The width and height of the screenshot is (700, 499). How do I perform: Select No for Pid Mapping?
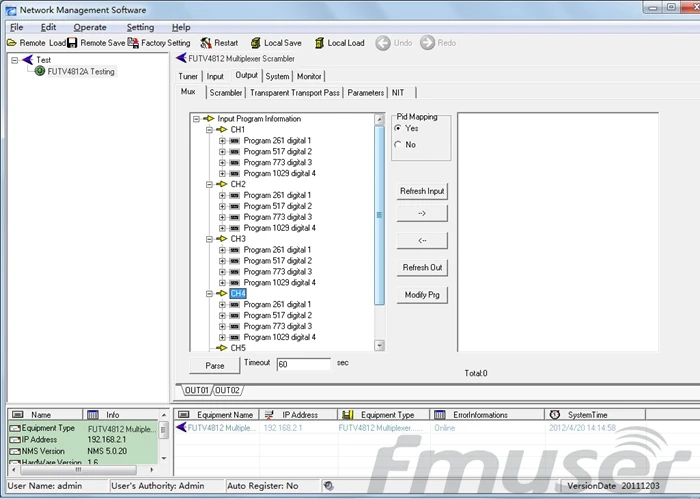click(x=398, y=145)
